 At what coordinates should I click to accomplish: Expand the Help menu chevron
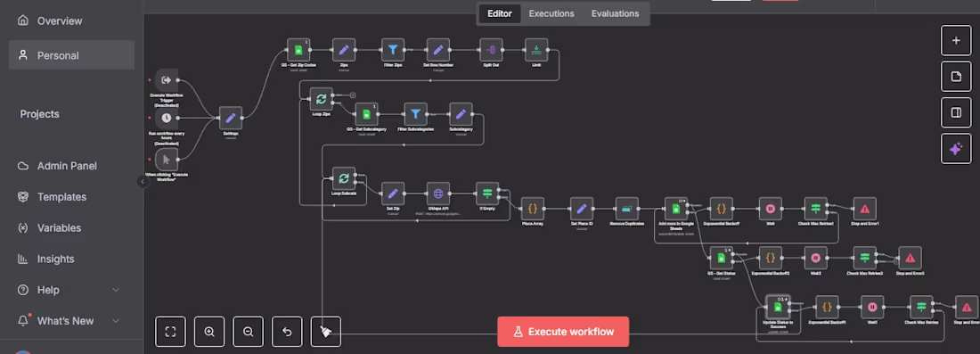(x=116, y=290)
